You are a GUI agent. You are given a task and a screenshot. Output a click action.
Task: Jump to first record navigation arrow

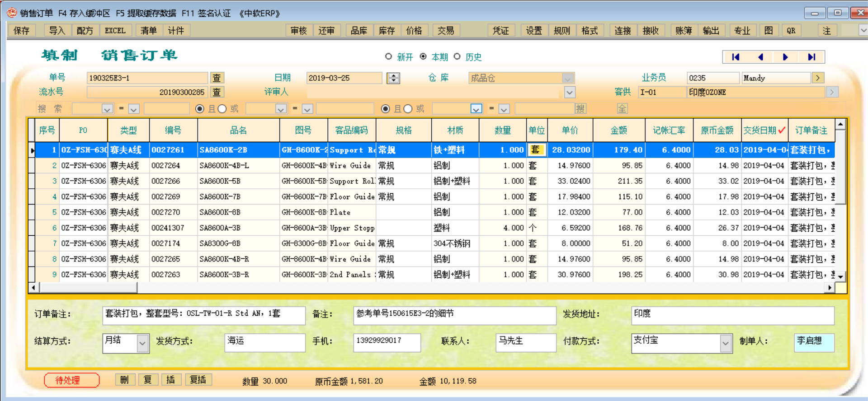pos(736,57)
